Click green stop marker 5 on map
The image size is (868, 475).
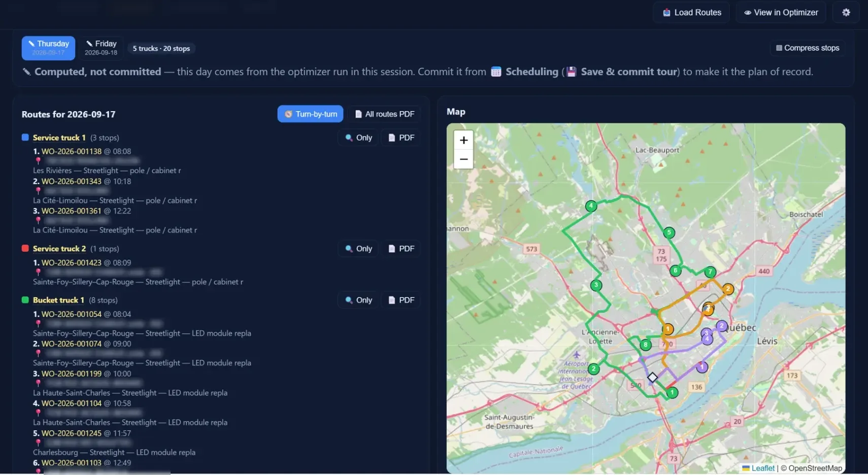(669, 233)
